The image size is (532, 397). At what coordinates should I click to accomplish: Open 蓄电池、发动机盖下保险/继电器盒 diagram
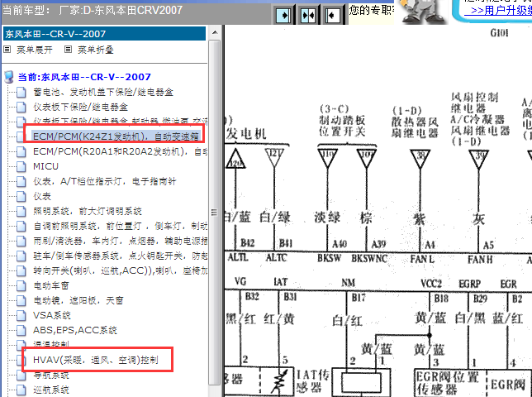(x=103, y=92)
